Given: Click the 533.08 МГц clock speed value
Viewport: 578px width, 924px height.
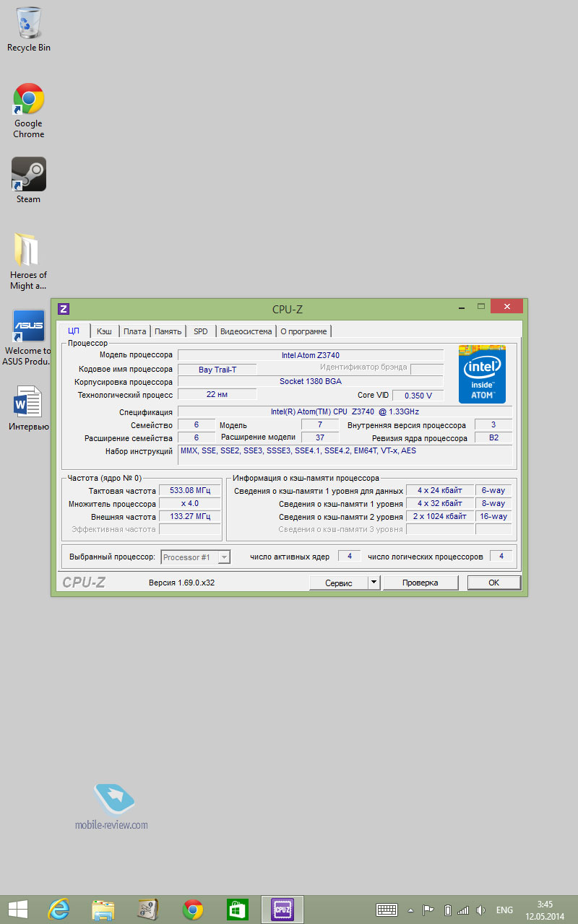Looking at the screenshot, I should [190, 491].
